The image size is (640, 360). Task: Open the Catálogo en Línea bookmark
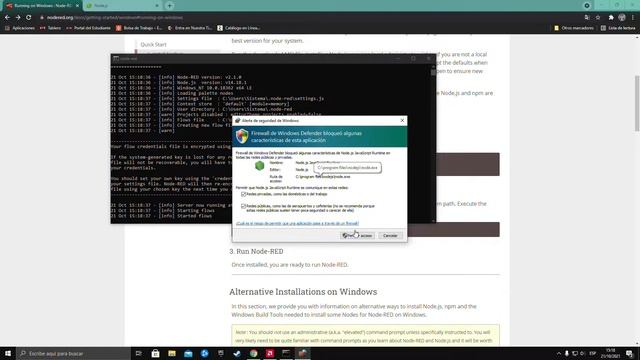tap(239, 28)
